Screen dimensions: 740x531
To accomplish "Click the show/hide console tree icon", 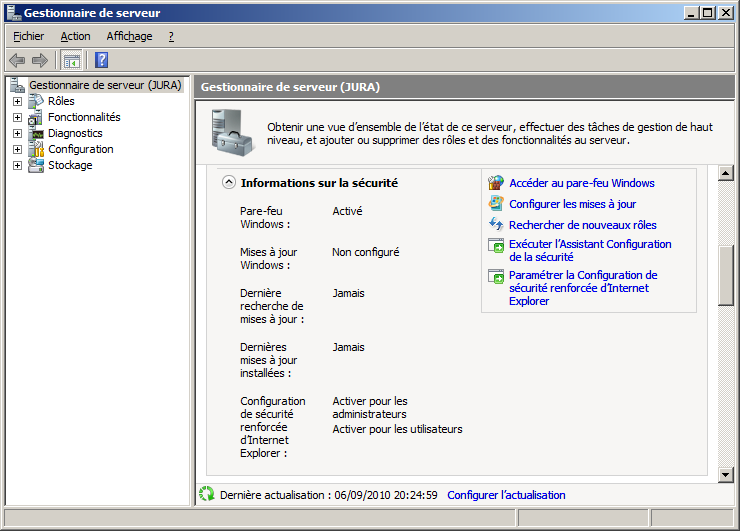I will click(71, 60).
